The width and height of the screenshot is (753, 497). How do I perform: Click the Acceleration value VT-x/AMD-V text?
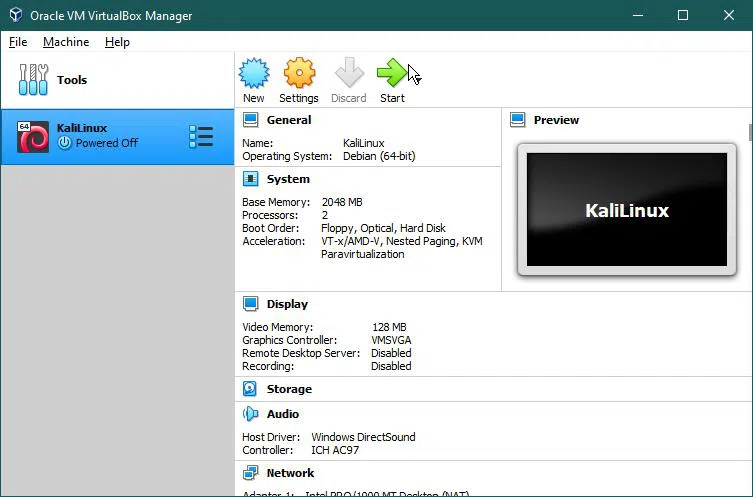[x=402, y=247]
